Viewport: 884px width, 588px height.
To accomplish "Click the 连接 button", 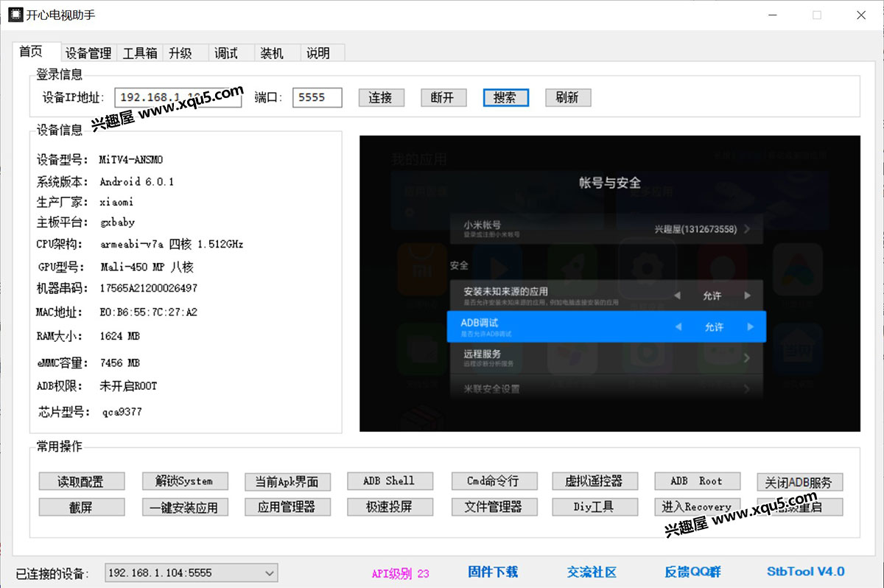I will click(381, 97).
